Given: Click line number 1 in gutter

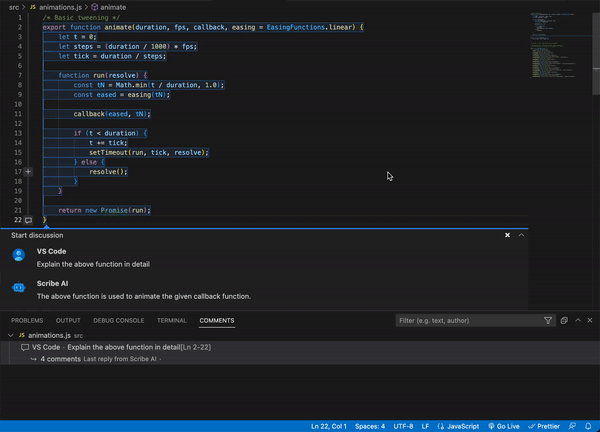Looking at the screenshot, I should pos(20,18).
